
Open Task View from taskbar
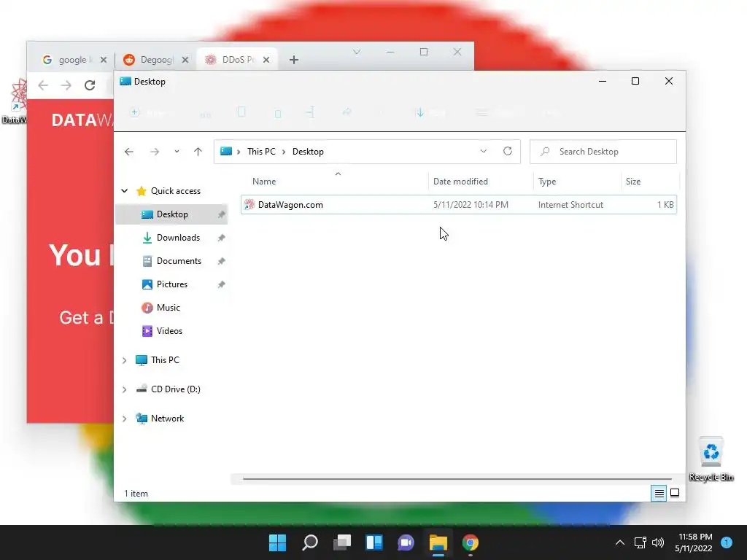pyautogui.click(x=342, y=542)
